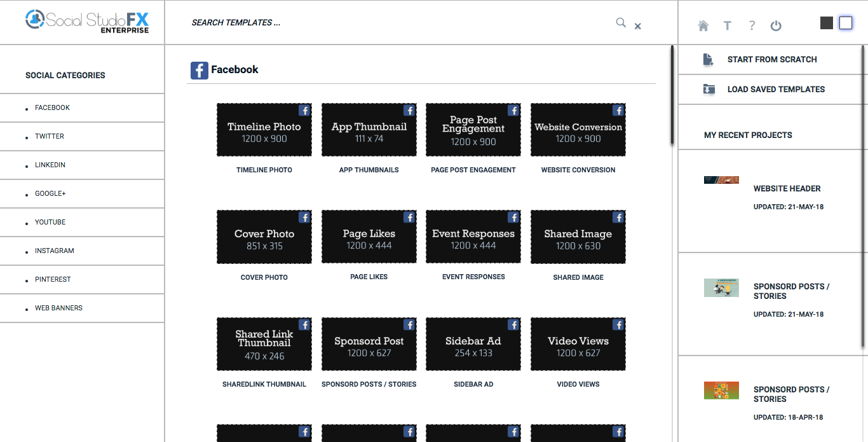The image size is (868, 442).
Task: Select the white theme swatch
Action: [846, 23]
